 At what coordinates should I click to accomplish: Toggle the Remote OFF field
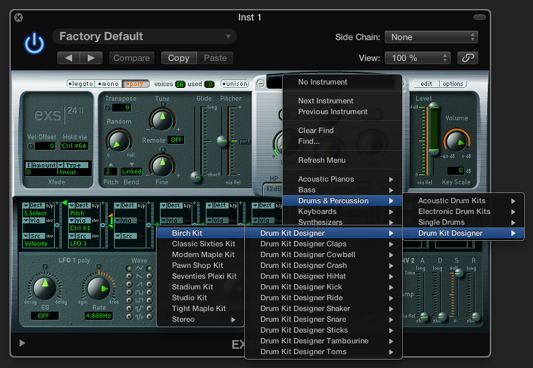click(176, 140)
